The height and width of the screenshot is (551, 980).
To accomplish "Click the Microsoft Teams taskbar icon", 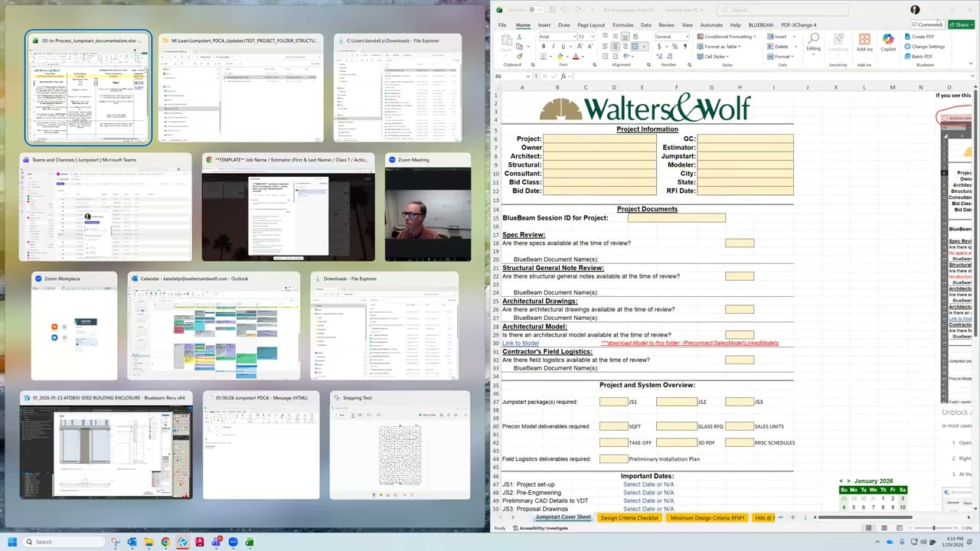I will (216, 542).
